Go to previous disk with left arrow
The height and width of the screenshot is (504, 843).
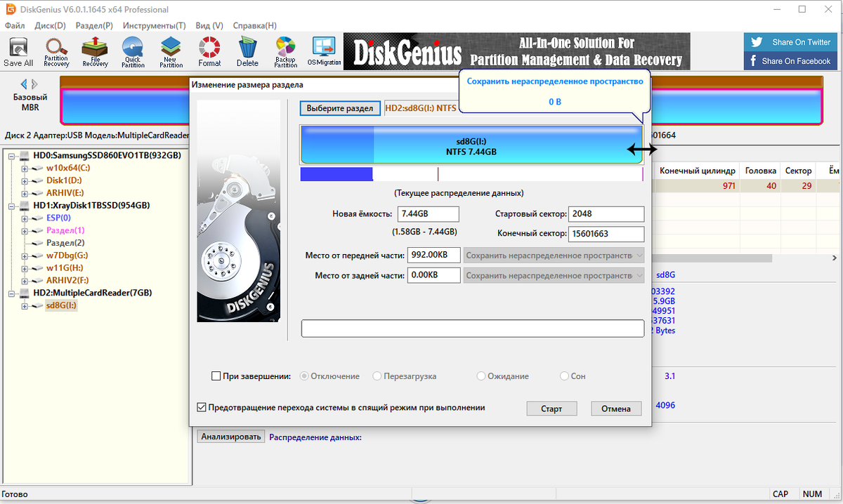tap(24, 84)
